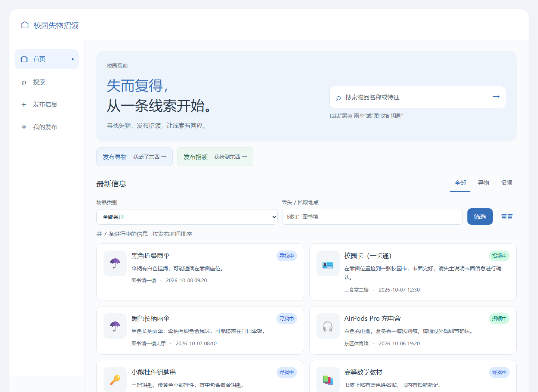Click the magnifier icon beside sidebar 搜索
Screen dimensions: 538x392
tap(24, 83)
